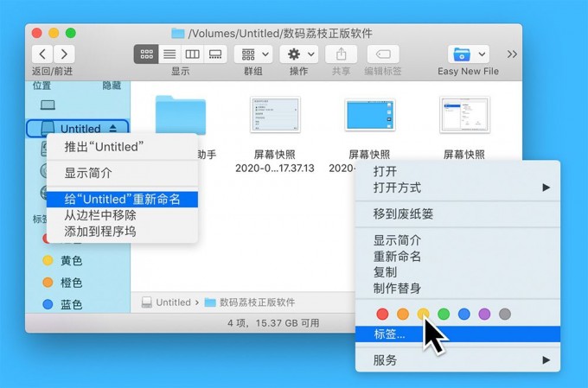Open the group-by dropdown
The width and height of the screenshot is (588, 388).
tap(253, 54)
